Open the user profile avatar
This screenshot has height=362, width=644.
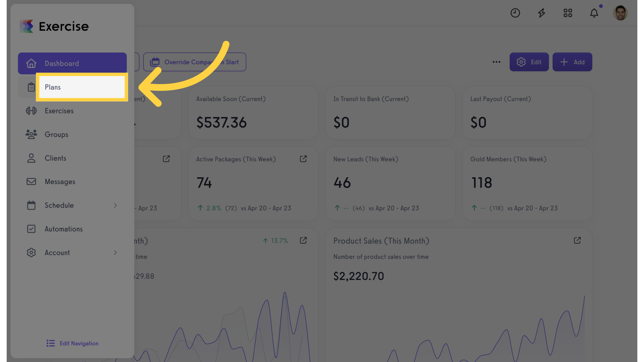tap(620, 13)
